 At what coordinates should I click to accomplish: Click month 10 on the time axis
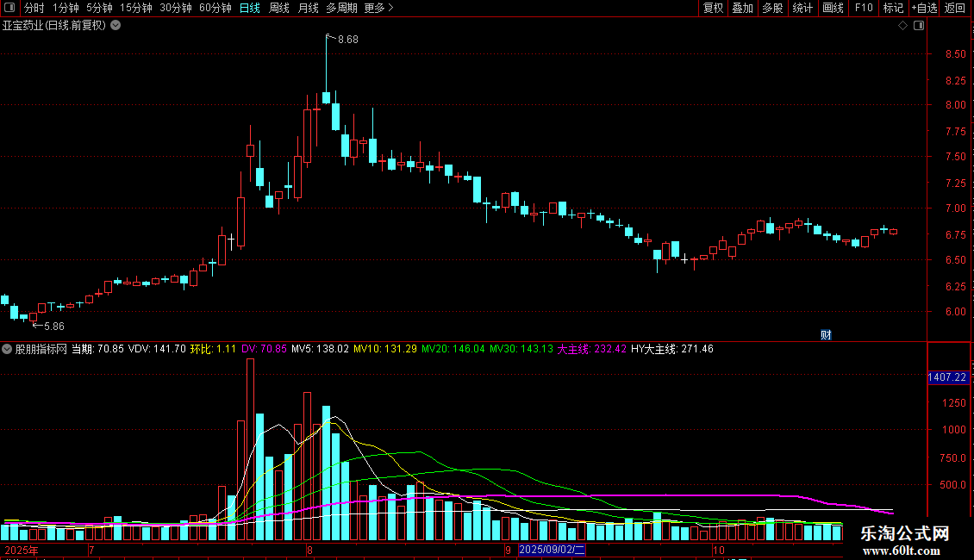point(719,551)
